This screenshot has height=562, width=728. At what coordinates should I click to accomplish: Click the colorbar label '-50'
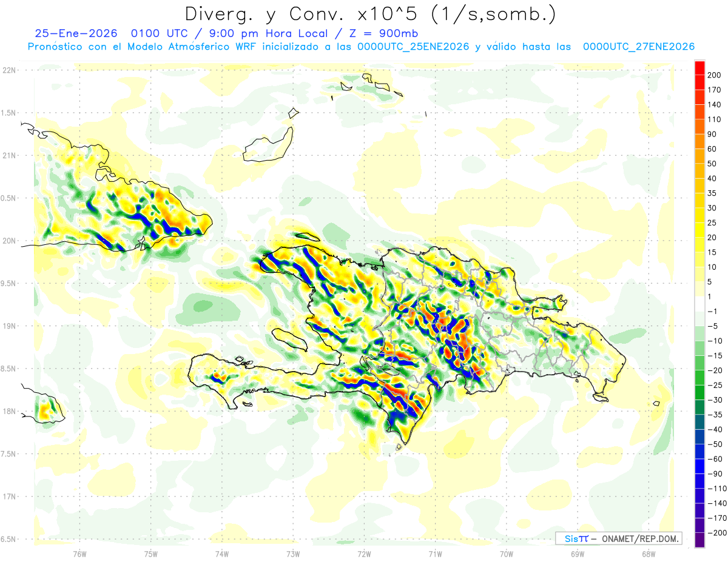coord(716,444)
